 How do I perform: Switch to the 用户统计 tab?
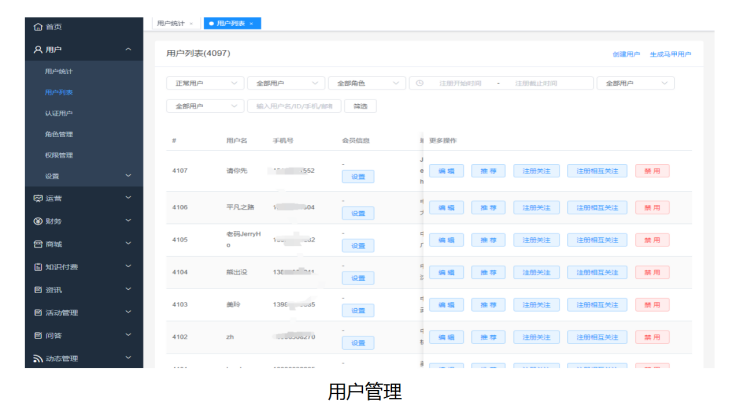(x=175, y=24)
